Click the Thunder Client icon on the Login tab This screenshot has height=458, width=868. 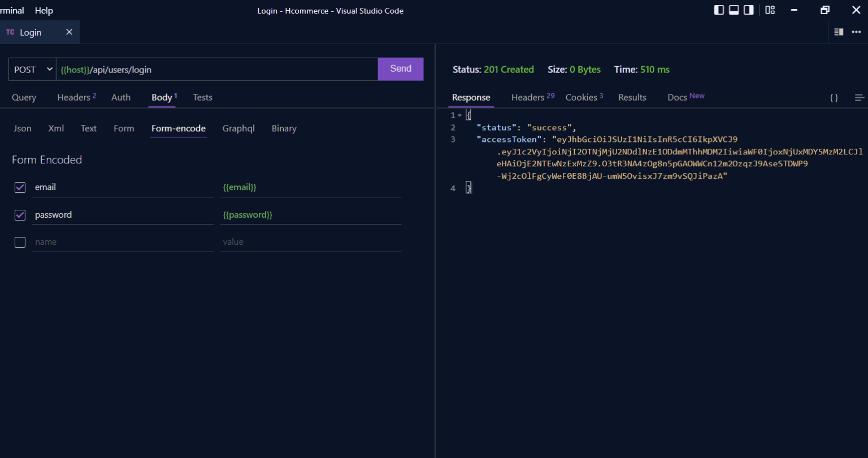click(x=10, y=32)
